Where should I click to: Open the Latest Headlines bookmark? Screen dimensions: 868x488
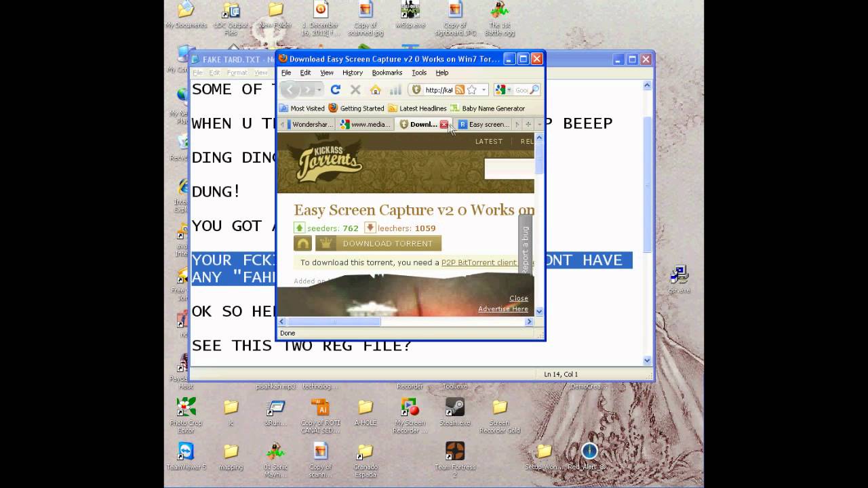click(417, 108)
